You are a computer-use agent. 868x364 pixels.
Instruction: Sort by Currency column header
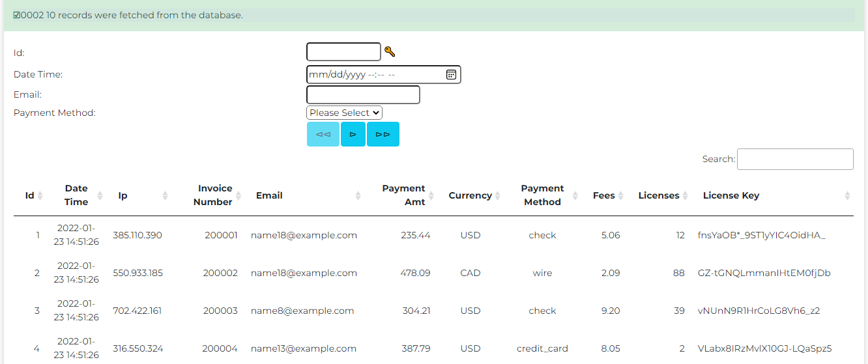point(470,195)
